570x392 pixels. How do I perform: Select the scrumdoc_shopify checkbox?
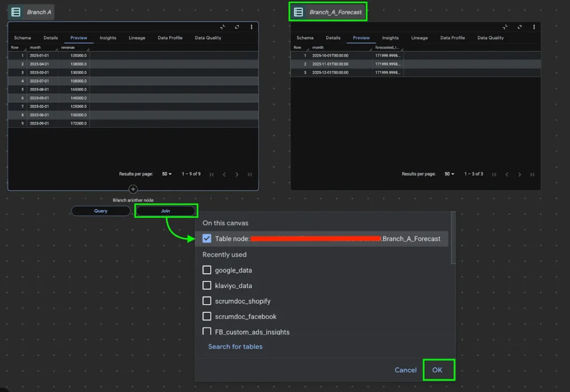click(207, 301)
